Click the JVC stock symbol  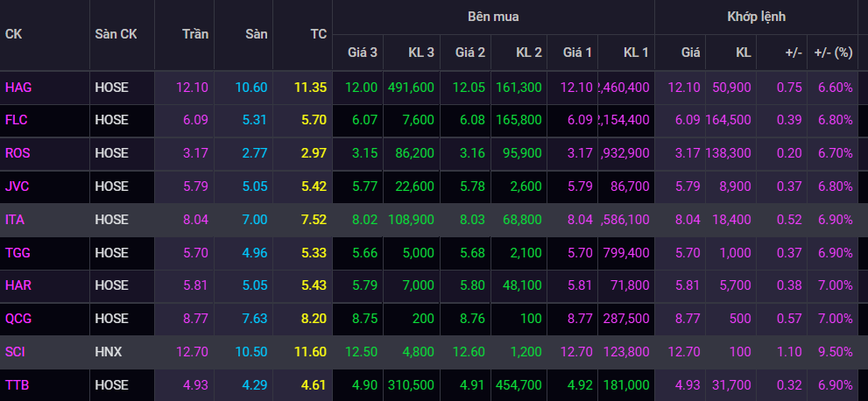pos(18,186)
